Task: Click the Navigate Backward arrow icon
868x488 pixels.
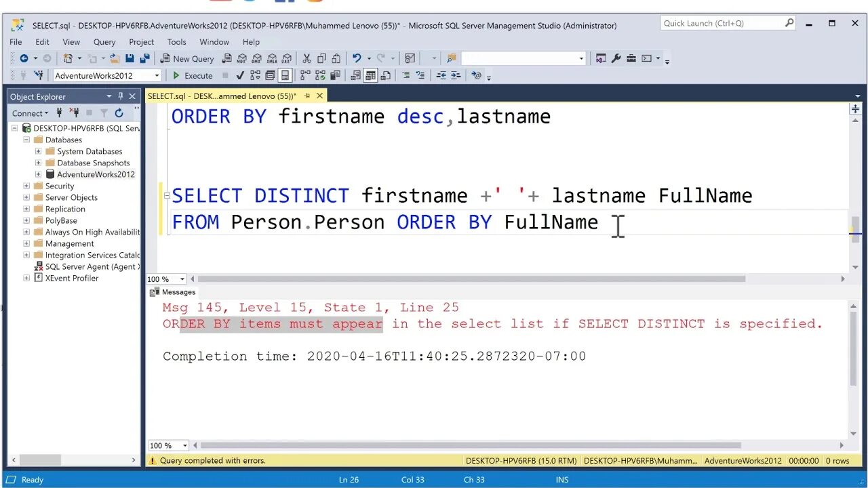Action: click(x=23, y=59)
